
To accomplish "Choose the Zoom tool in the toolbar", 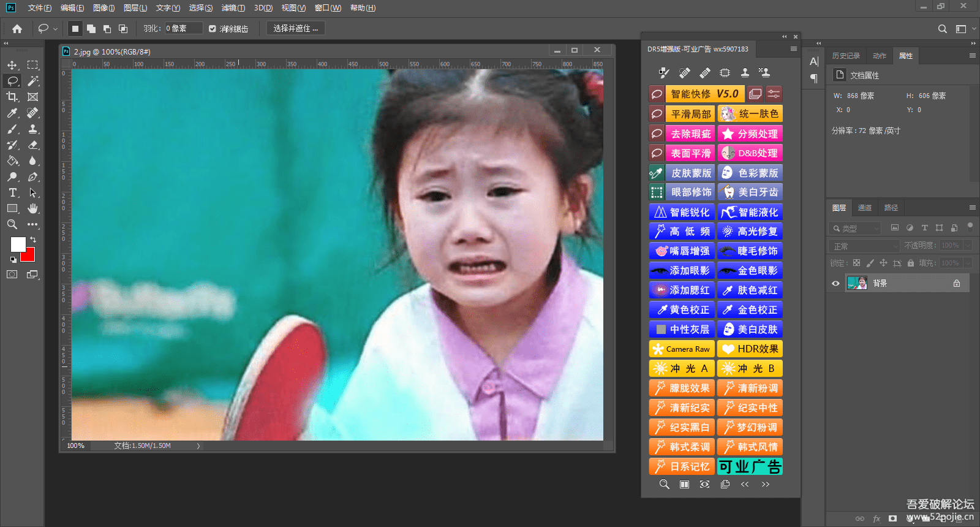I will (x=12, y=224).
